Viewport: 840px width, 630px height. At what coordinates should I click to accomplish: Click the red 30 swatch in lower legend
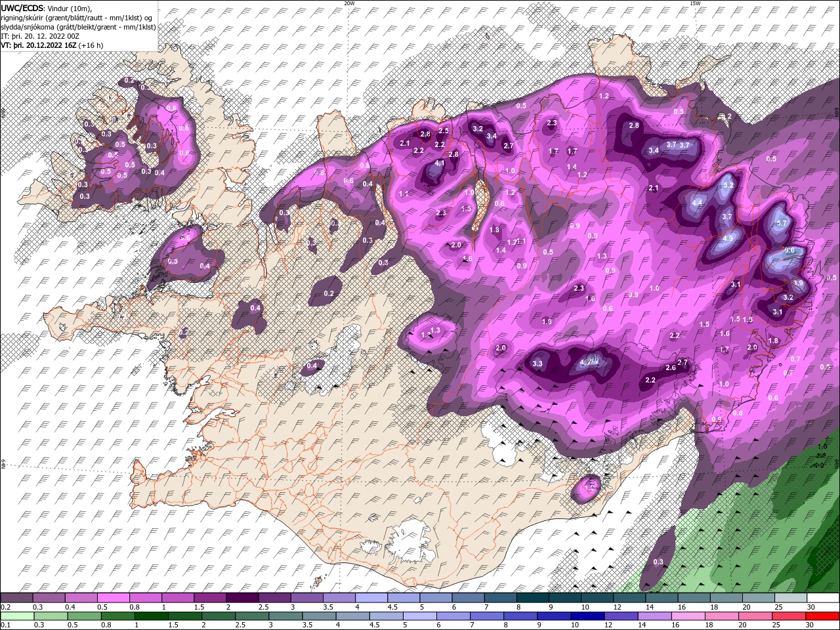pyautogui.click(x=822, y=616)
